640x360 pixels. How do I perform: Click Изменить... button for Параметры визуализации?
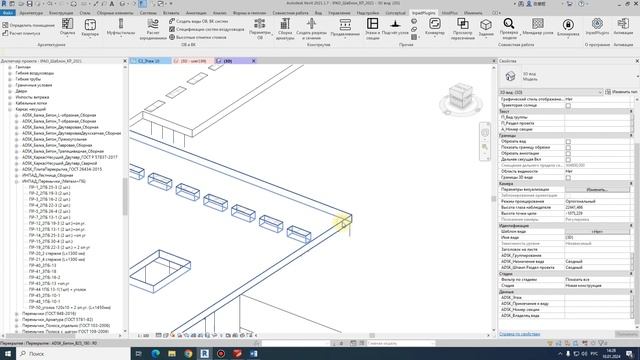pos(597,190)
